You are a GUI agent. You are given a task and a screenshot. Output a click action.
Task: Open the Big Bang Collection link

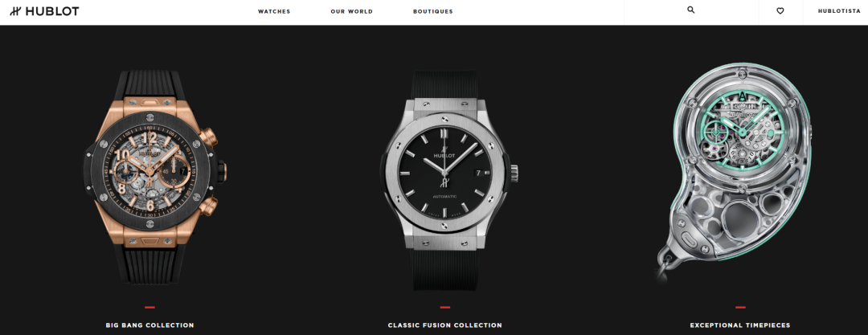tap(150, 325)
